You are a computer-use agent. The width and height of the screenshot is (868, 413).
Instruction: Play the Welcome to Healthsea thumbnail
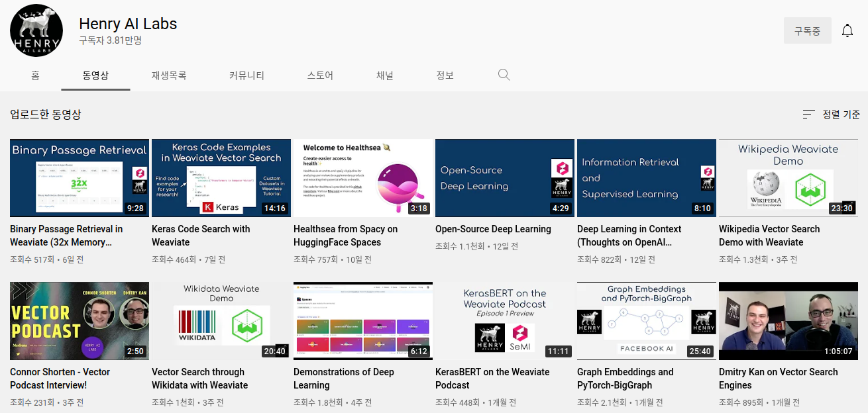click(x=363, y=178)
